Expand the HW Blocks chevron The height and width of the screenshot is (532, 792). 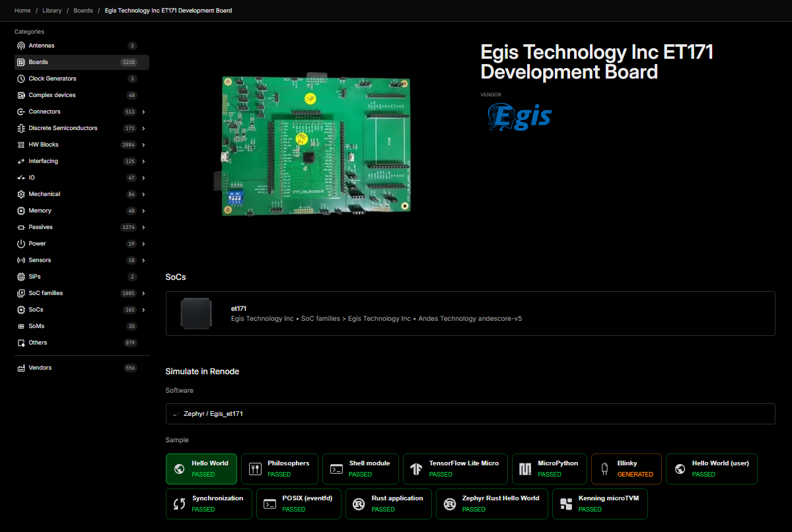(x=143, y=145)
